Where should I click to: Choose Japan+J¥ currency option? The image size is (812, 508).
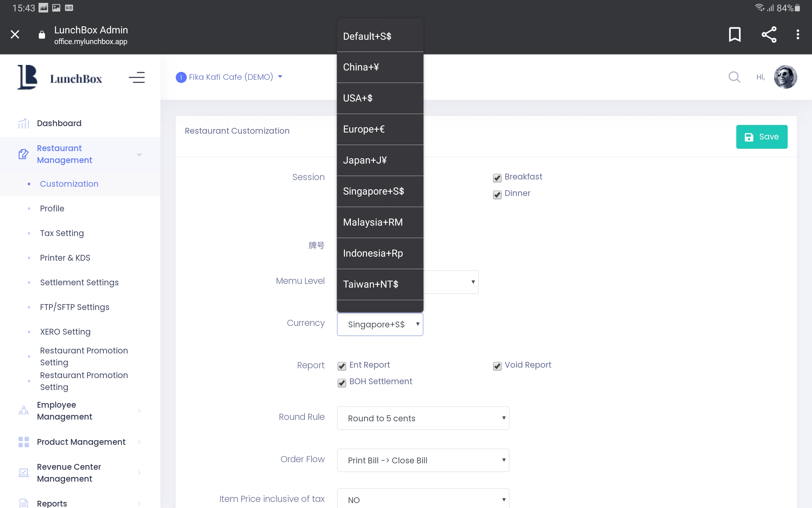[x=365, y=160]
